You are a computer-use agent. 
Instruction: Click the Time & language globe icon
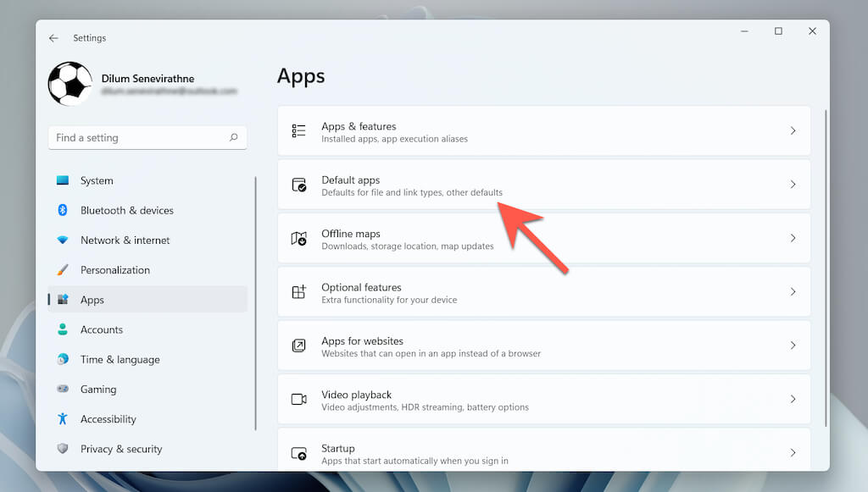coord(63,359)
